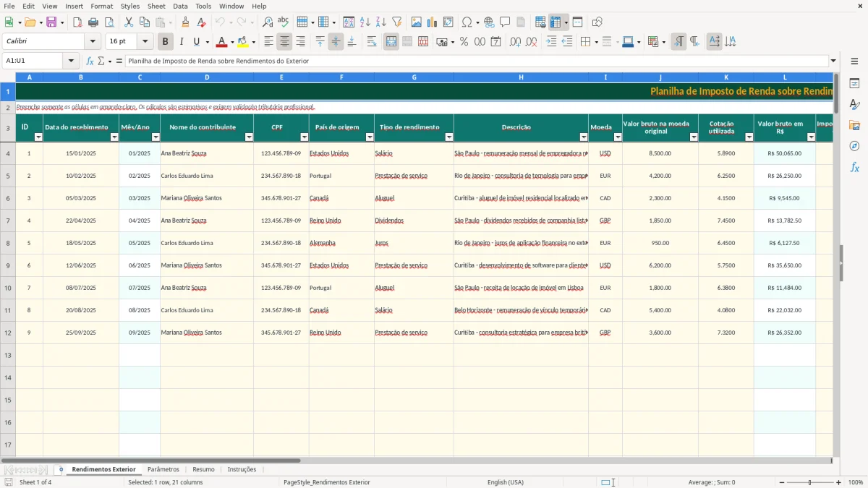Open the filter dropdown for Tipo de rendimento
This screenshot has width=868, height=488.
click(449, 137)
